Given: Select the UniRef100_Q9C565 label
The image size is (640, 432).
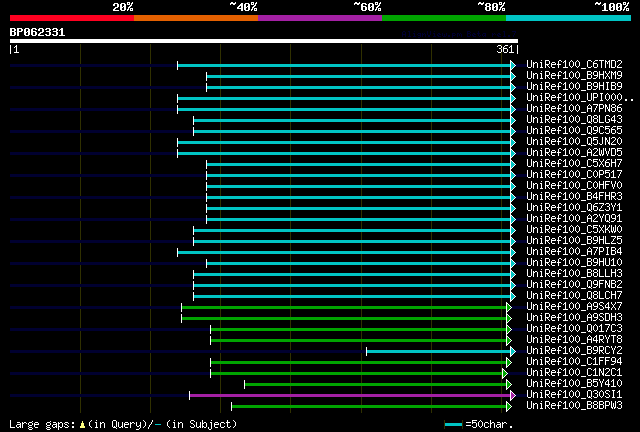Looking at the screenshot, I should tap(574, 131).
